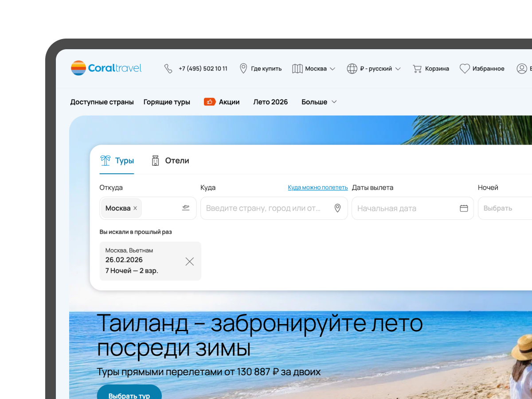
Task: Open Доступные страны menu item
Action: pyautogui.click(x=102, y=102)
